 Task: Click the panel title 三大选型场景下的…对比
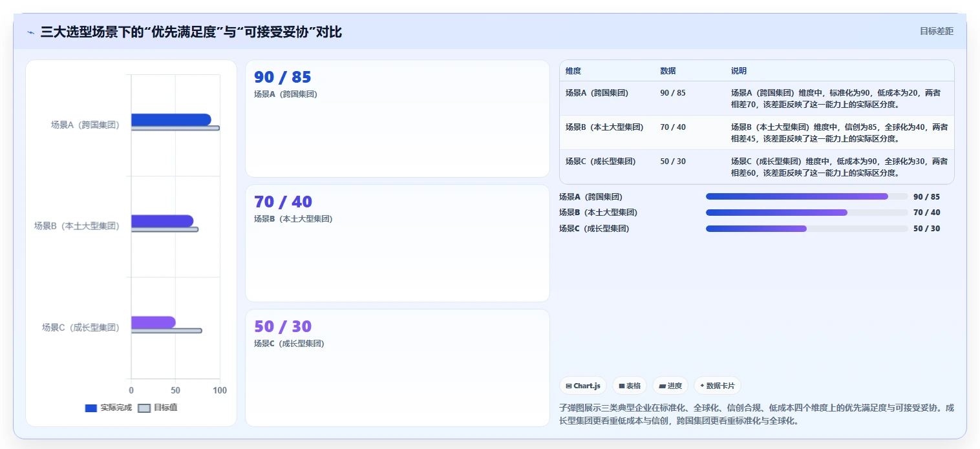click(x=191, y=32)
